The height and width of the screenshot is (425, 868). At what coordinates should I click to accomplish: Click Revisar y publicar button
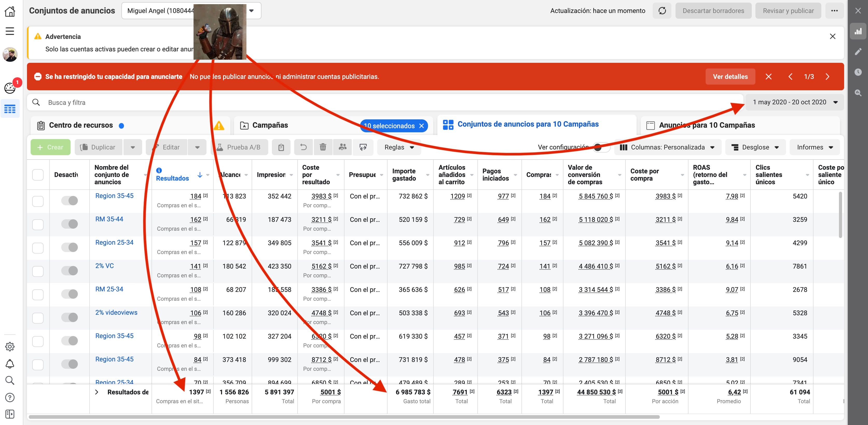pyautogui.click(x=788, y=11)
